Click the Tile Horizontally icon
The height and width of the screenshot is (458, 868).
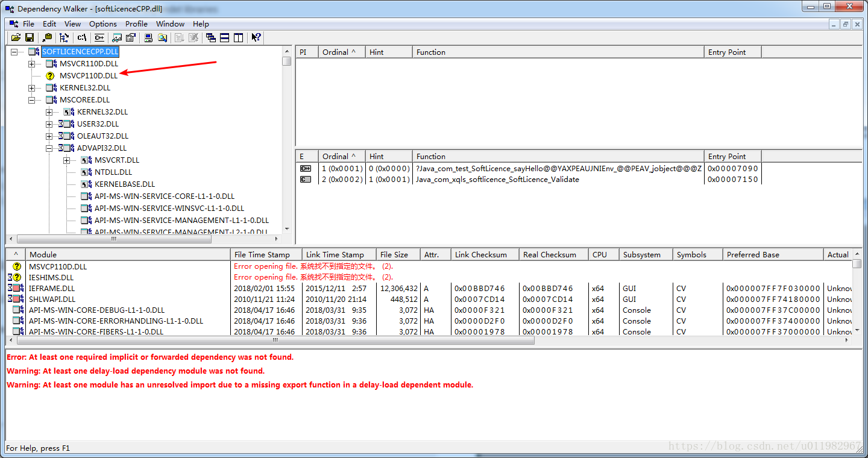225,37
